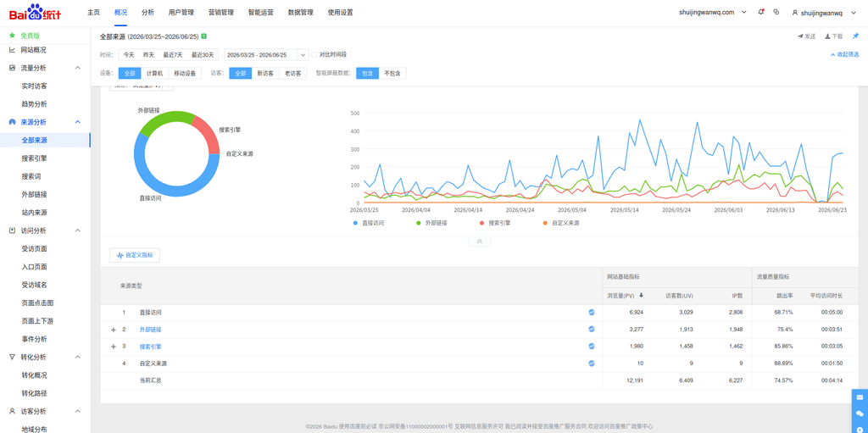Screen dimensions: 868x433
Task: Select 计算机 device filter
Action: point(154,73)
